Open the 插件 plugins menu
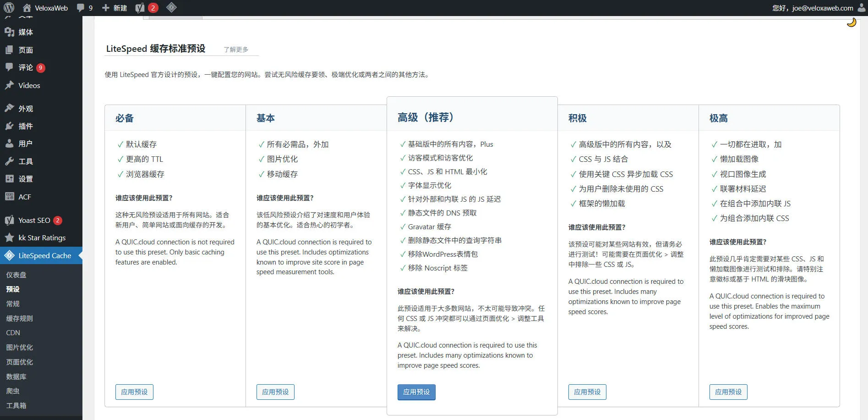This screenshot has width=868, height=420. pyautogui.click(x=26, y=126)
